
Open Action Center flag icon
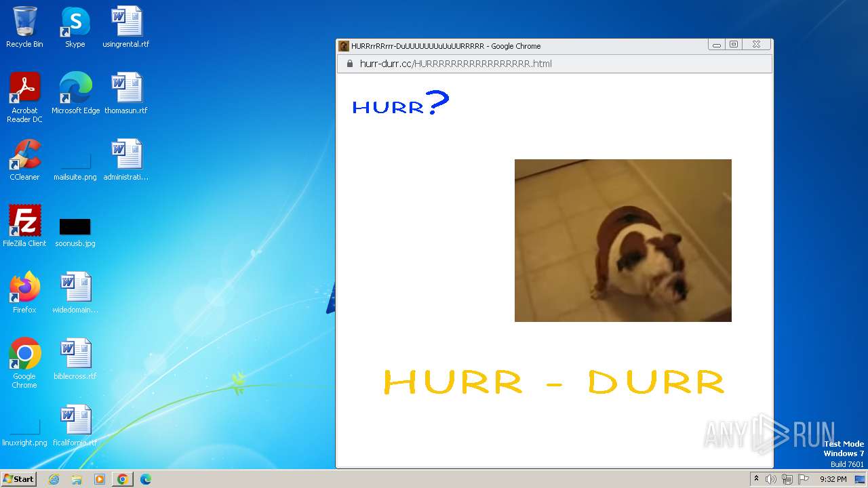pos(804,479)
